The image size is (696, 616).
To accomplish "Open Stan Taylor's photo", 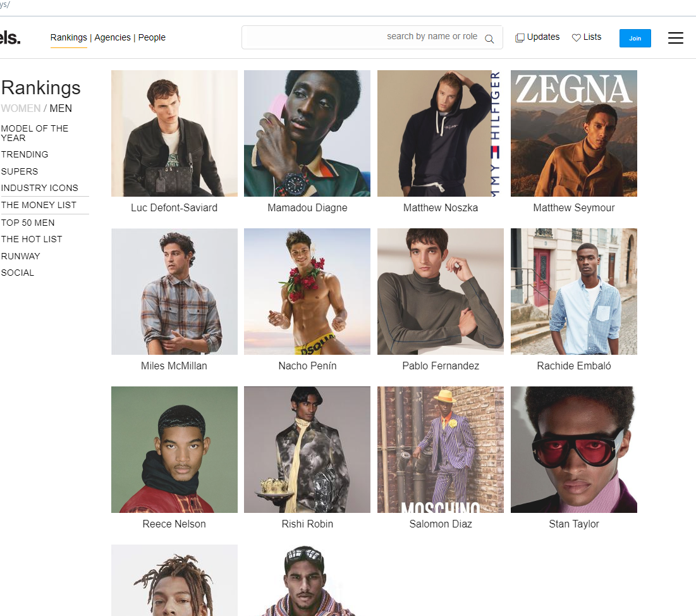I will [573, 450].
